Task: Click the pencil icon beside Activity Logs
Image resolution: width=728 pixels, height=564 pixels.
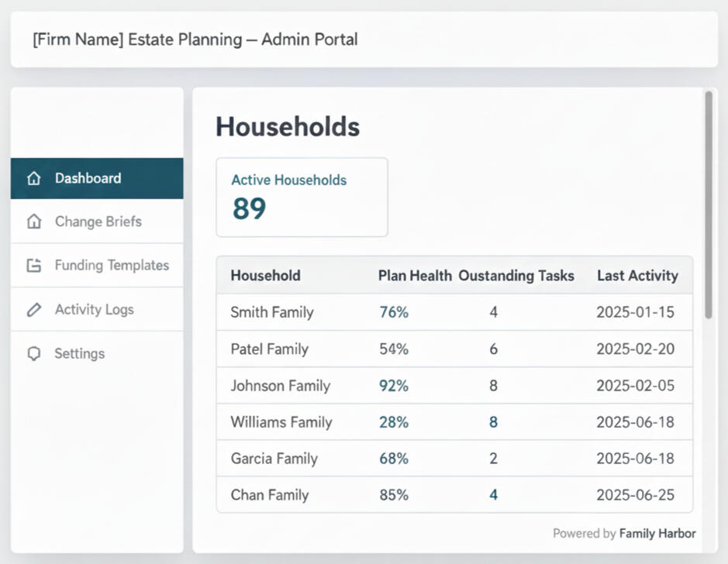Action: point(34,309)
